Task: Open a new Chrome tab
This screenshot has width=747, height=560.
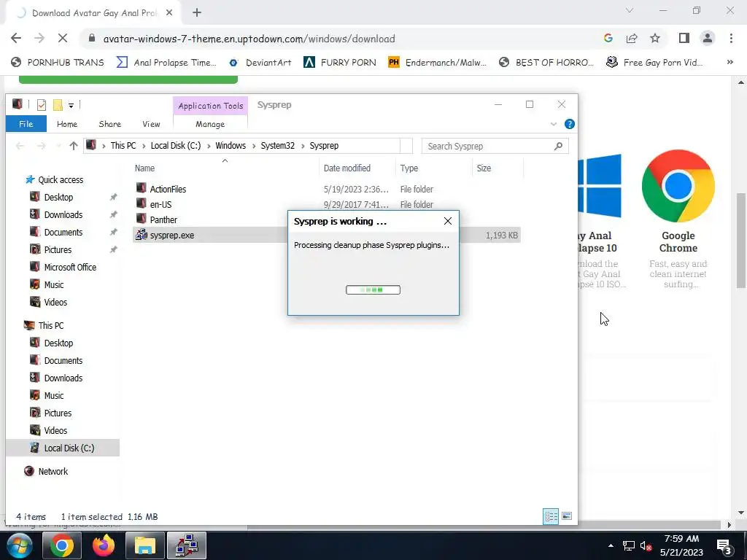Action: (197, 13)
